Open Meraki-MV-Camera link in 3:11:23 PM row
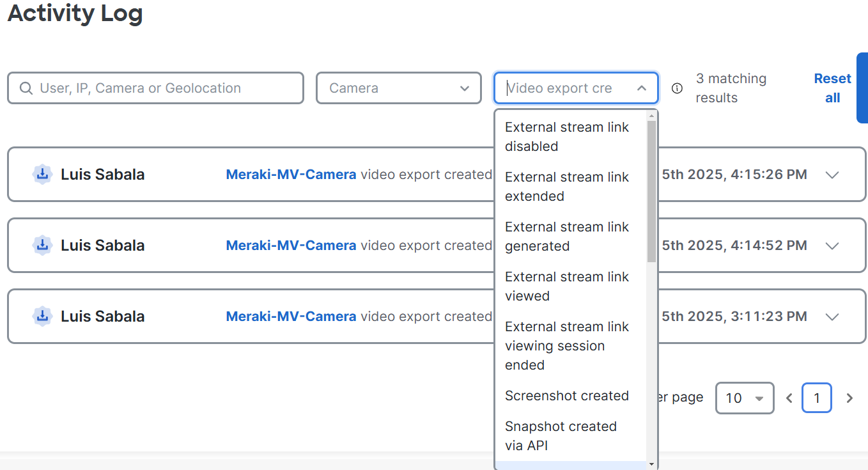The image size is (868, 470). tap(291, 317)
